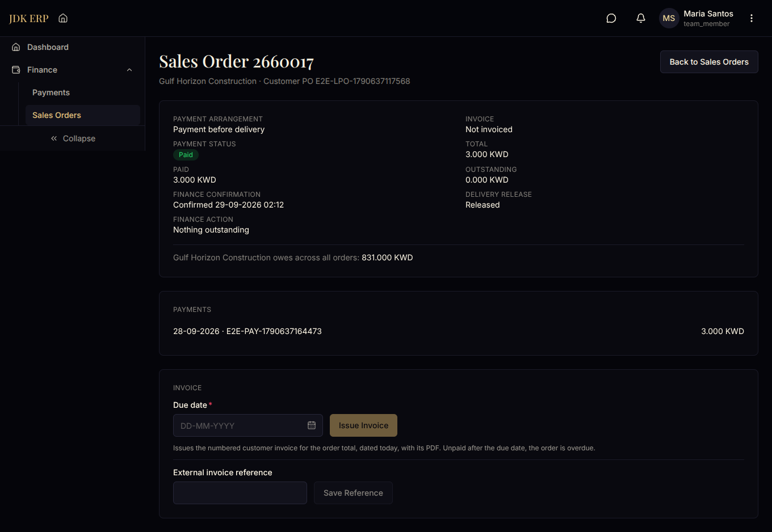The height and width of the screenshot is (532, 772).
Task: Click the Issue Invoice button
Action: tap(363, 425)
